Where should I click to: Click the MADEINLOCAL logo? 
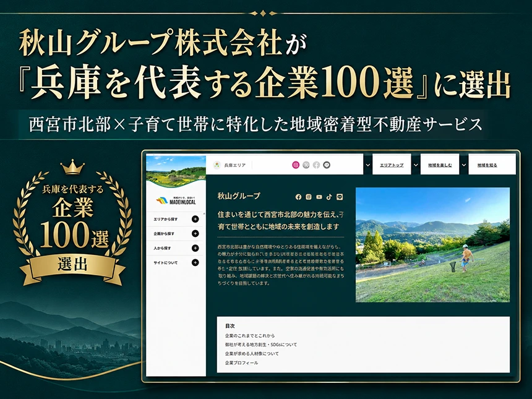tap(176, 200)
